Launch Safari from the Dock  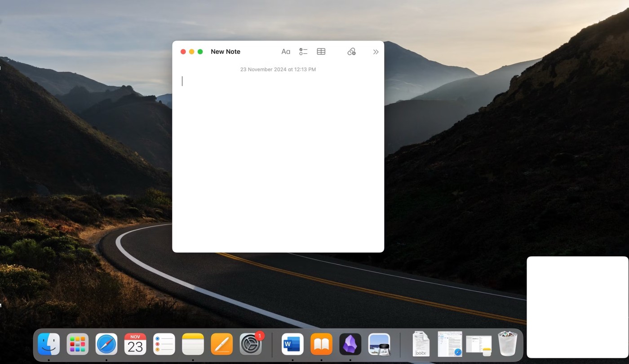[106, 344]
